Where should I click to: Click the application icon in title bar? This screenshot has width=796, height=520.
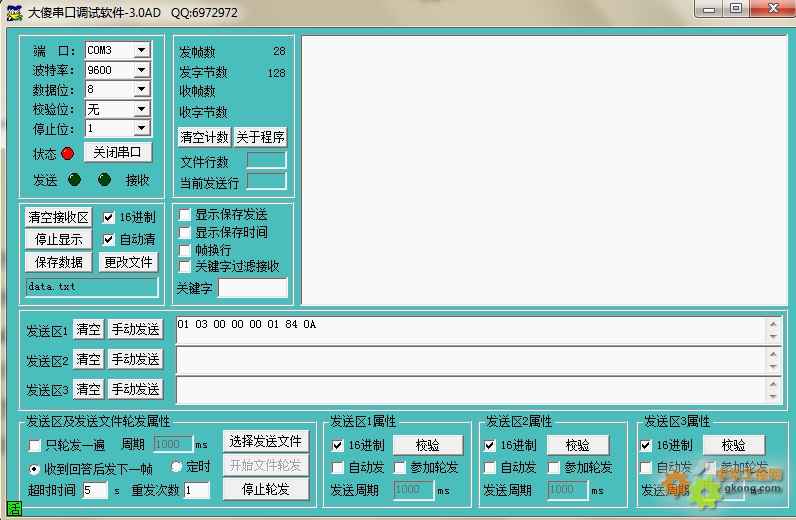pos(14,13)
